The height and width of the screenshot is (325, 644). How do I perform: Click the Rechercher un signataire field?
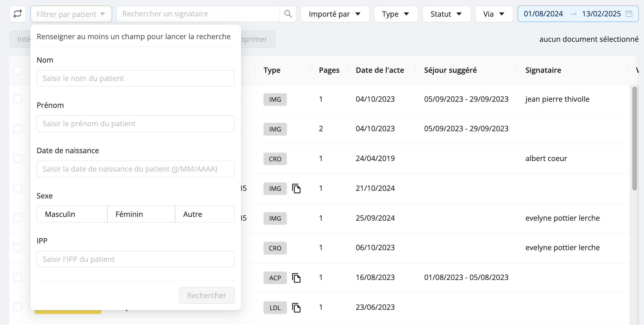[198, 14]
